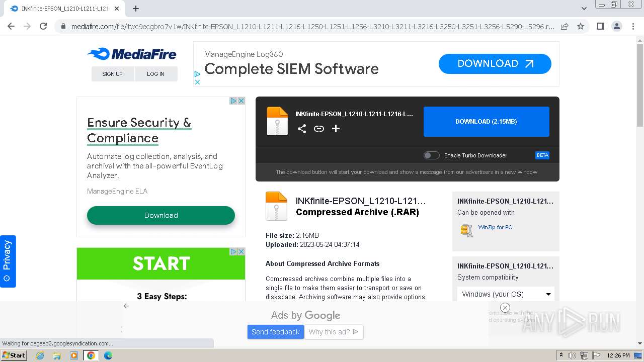Viewport: 644px width, 362px height.
Task: Click green Download button in sidebar ad
Action: pos(161,215)
